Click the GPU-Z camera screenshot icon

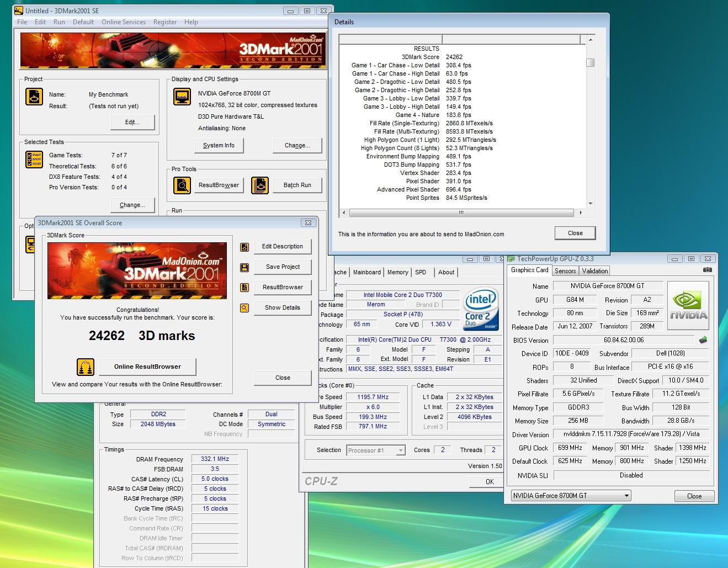coord(707,270)
